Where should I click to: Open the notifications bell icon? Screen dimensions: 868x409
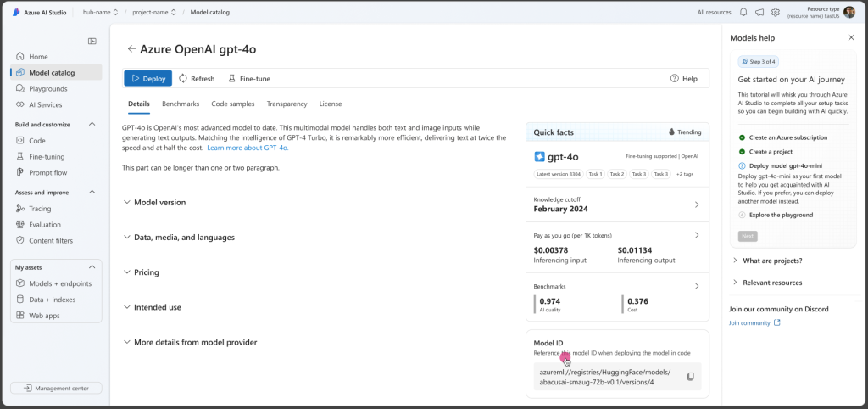click(743, 12)
